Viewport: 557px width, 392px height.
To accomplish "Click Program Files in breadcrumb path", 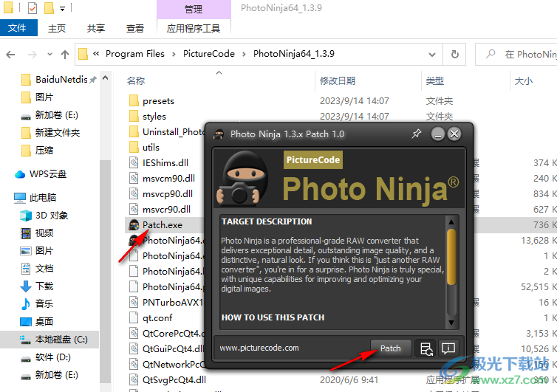I will point(135,54).
